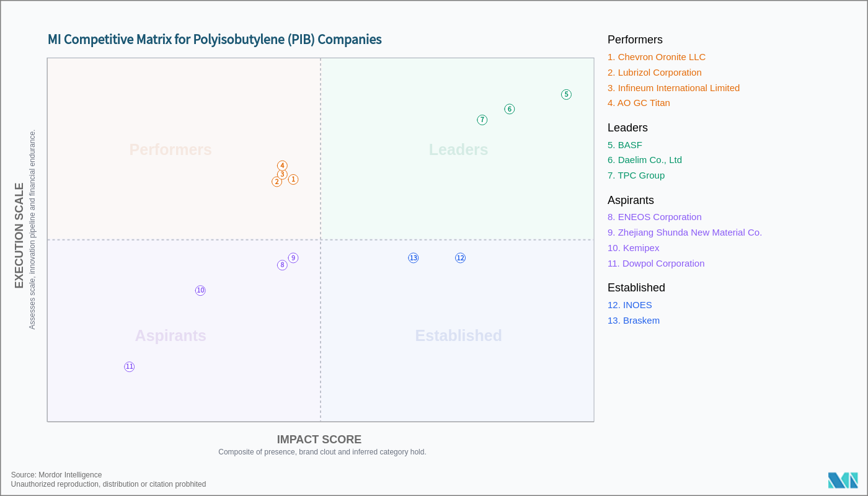Click Infineum International Limited in legend
868x496 pixels.
coord(673,88)
